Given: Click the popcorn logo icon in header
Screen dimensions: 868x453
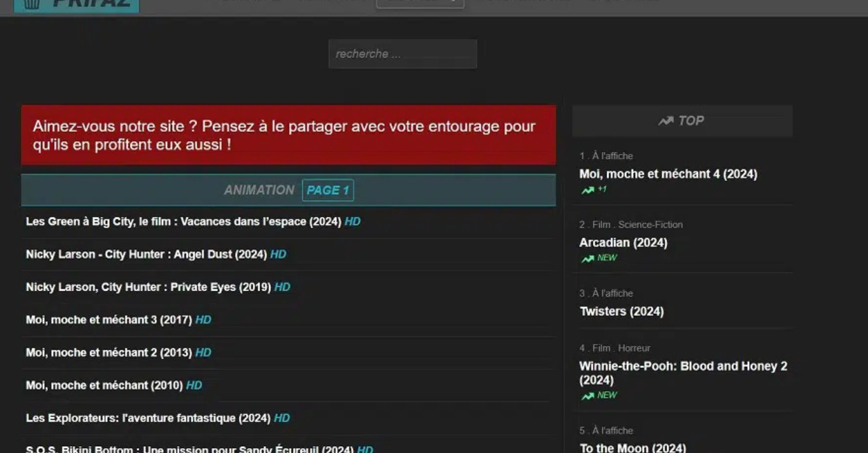Looking at the screenshot, I should [32, 4].
